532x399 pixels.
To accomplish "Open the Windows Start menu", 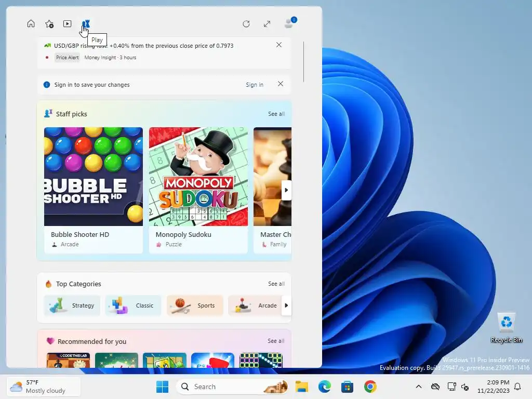I will (162, 387).
